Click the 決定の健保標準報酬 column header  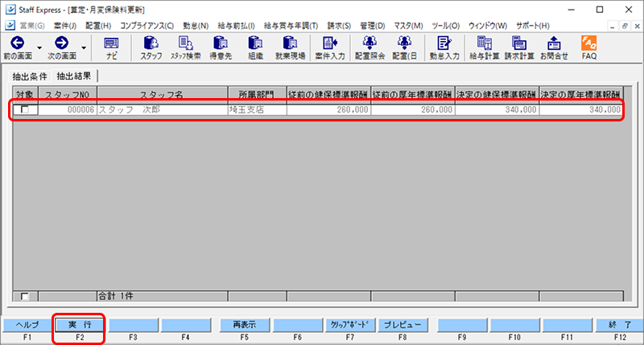[x=497, y=95]
